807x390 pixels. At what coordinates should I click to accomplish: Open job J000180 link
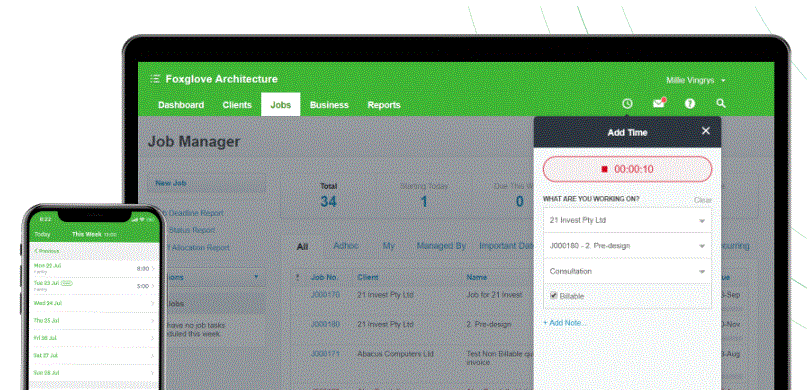325,324
